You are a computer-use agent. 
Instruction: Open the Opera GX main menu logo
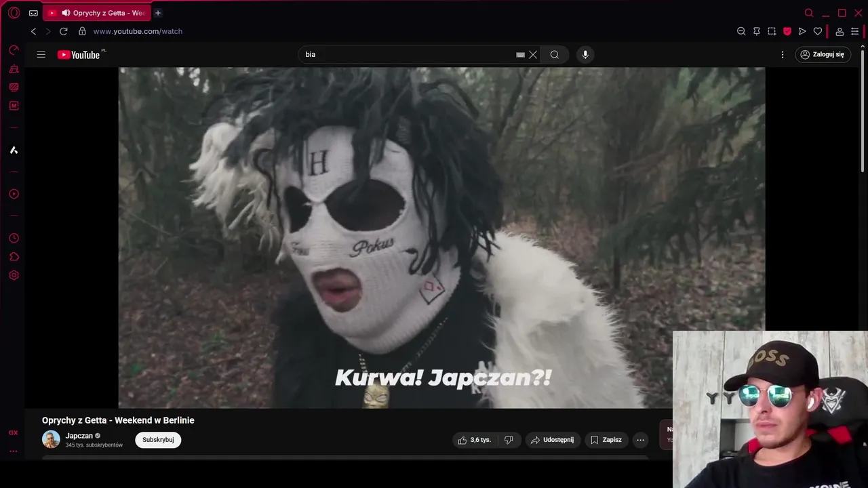[x=14, y=13]
